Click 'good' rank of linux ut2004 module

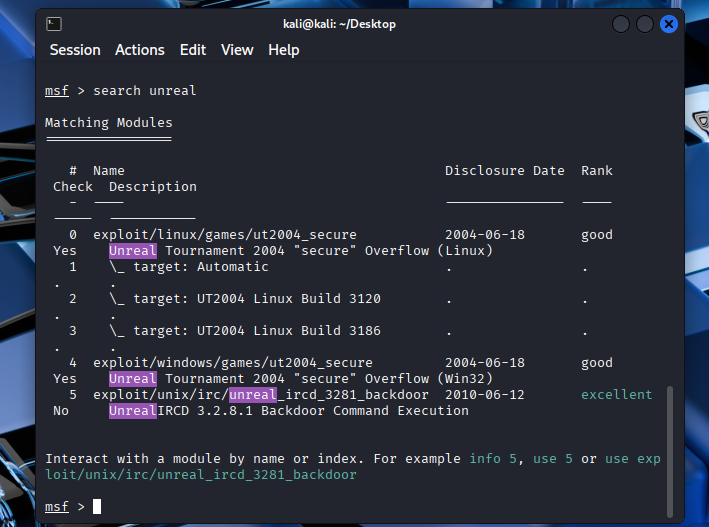[x=597, y=235]
